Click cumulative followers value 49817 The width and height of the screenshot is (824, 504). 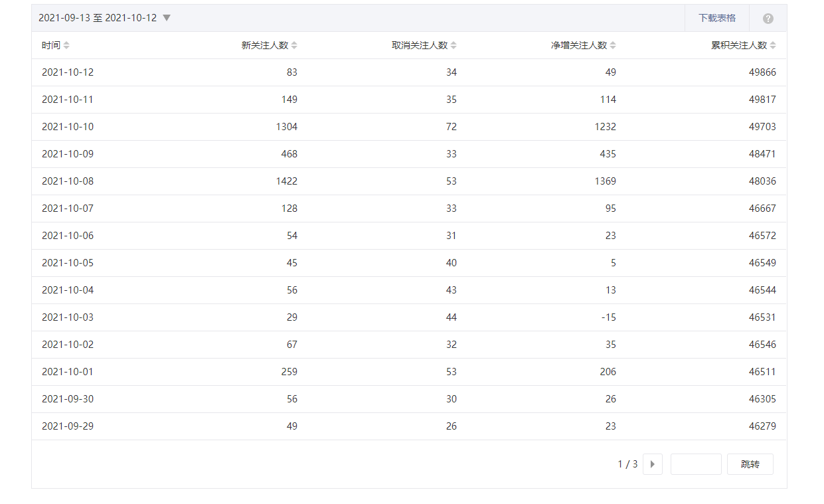click(762, 100)
